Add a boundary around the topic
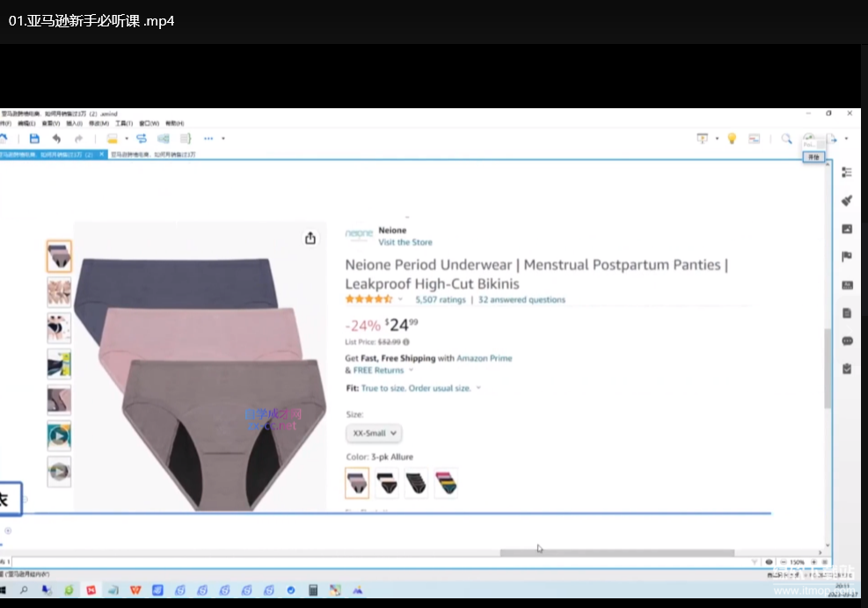 pyautogui.click(x=164, y=138)
